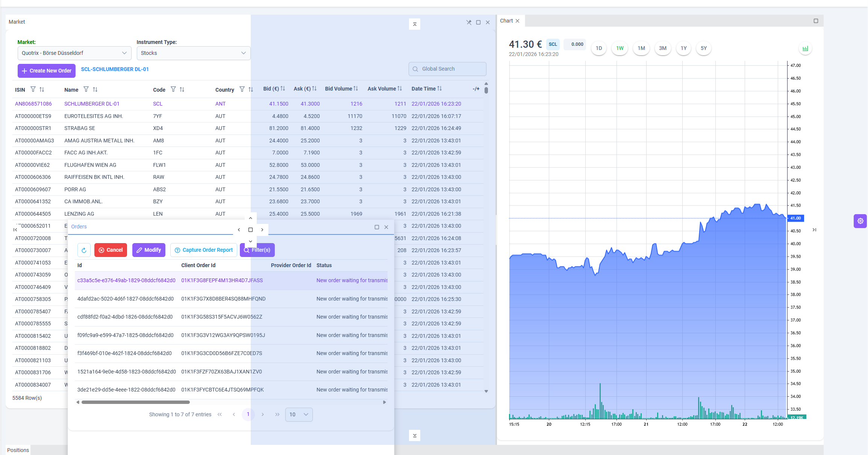The height and width of the screenshot is (455, 868).
Task: Click the orders table horizontal scrollbar
Action: tap(136, 402)
